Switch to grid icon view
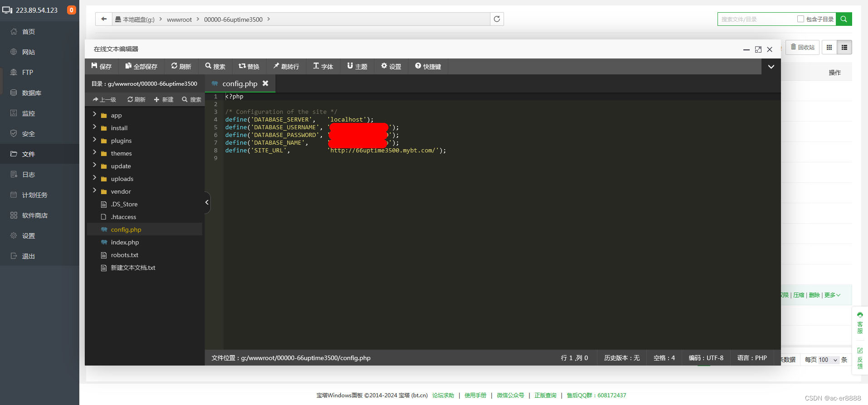The width and height of the screenshot is (868, 405). pyautogui.click(x=829, y=47)
